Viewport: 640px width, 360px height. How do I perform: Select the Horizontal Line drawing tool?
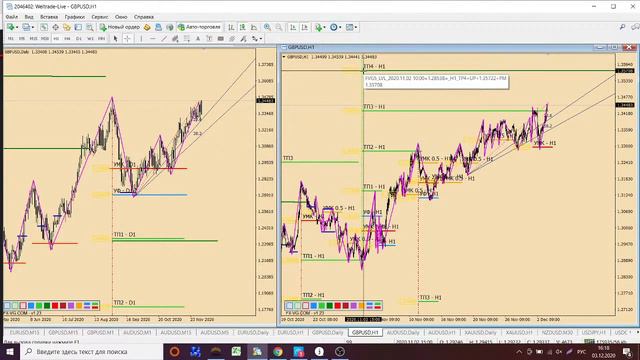(153, 39)
